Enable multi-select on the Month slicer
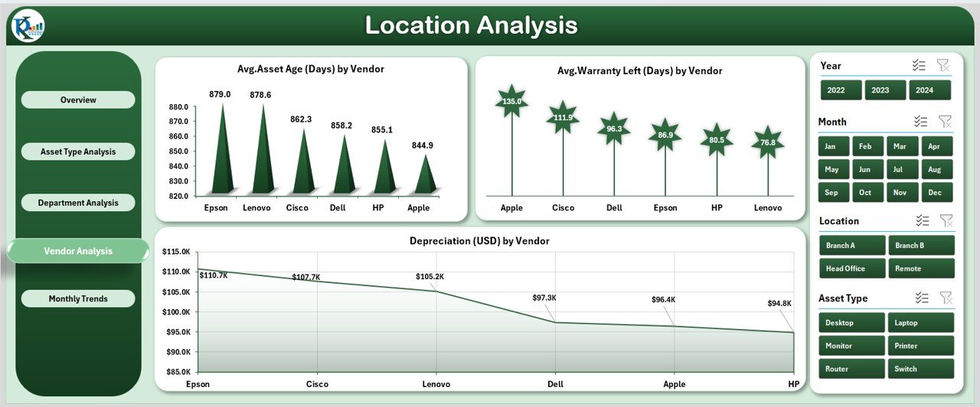This screenshot has width=980, height=407. click(921, 122)
